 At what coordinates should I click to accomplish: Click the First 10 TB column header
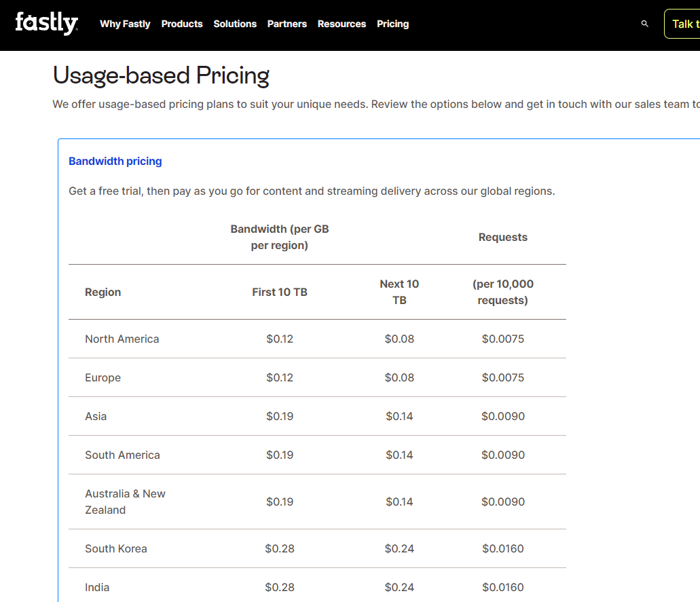click(280, 292)
